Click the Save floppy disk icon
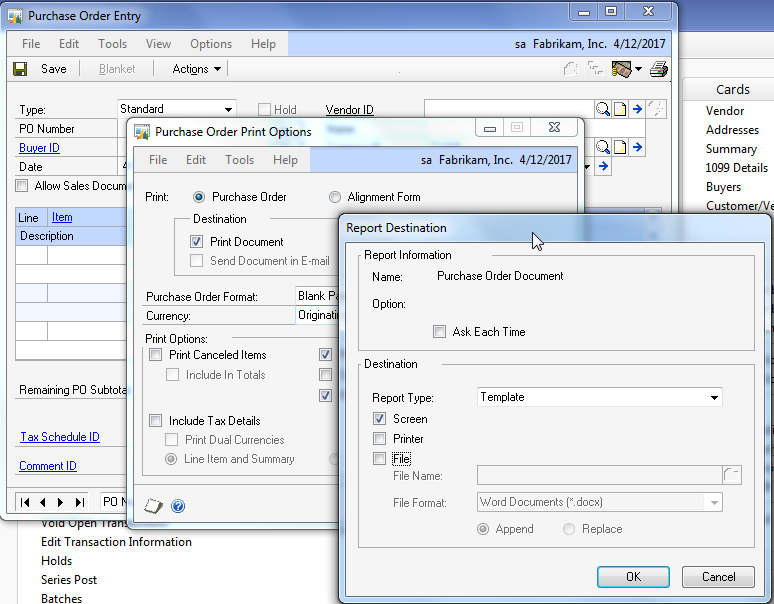Screen dimensions: 774x604 click(20, 69)
